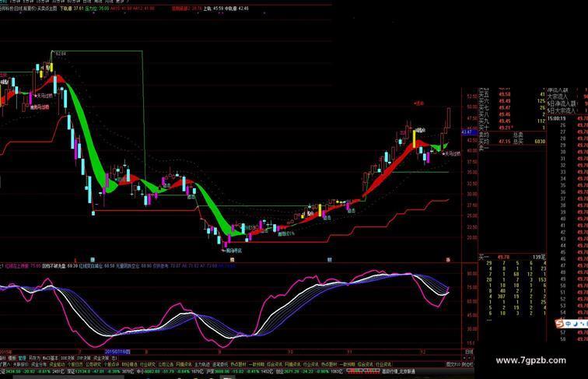The image size is (588, 379).
Task: Select the 模板 template tab
Action: pyautogui.click(x=12, y=358)
